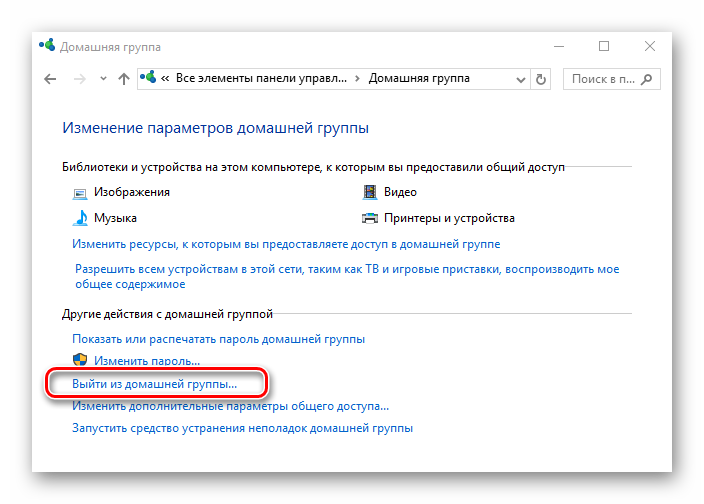Select the 'Изображения' label
This screenshot has width=704, height=504.
[132, 192]
